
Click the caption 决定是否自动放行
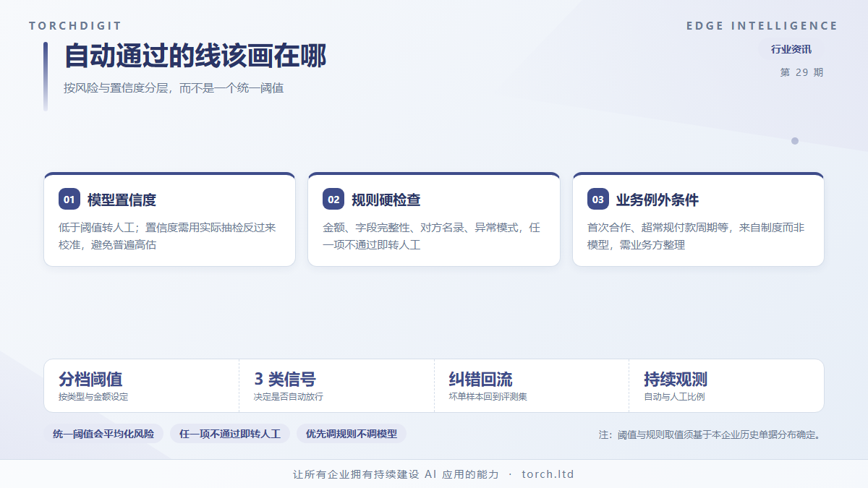tap(289, 397)
